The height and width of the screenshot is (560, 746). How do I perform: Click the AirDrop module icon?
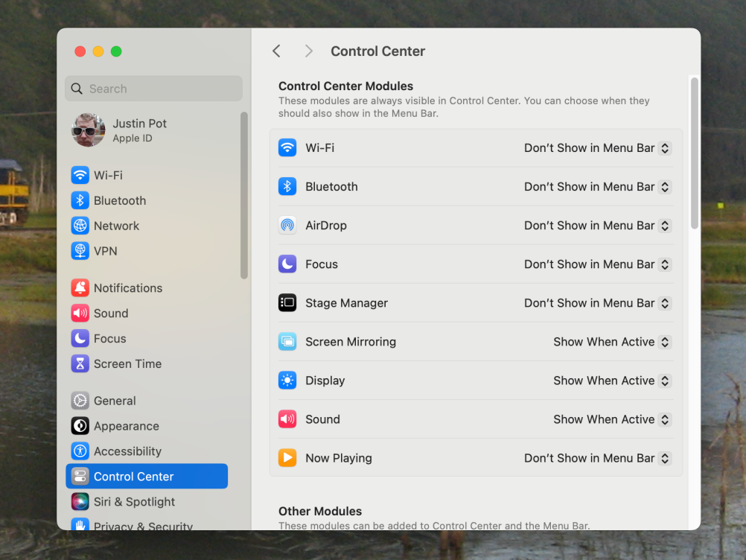[x=287, y=225]
